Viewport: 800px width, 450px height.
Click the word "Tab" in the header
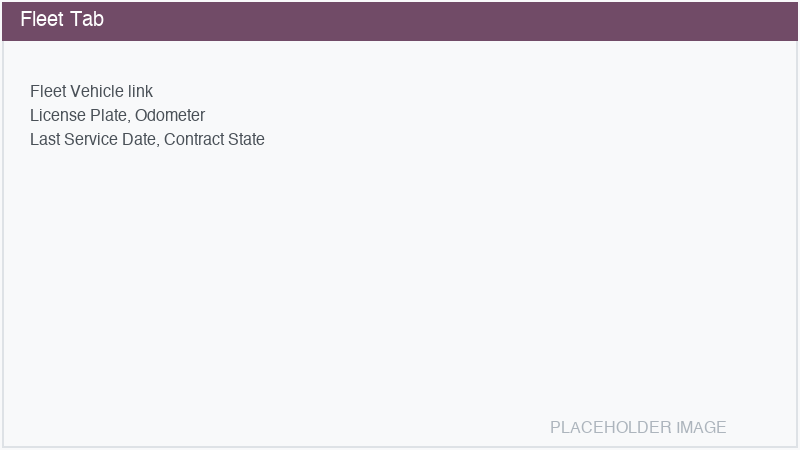[x=88, y=20]
